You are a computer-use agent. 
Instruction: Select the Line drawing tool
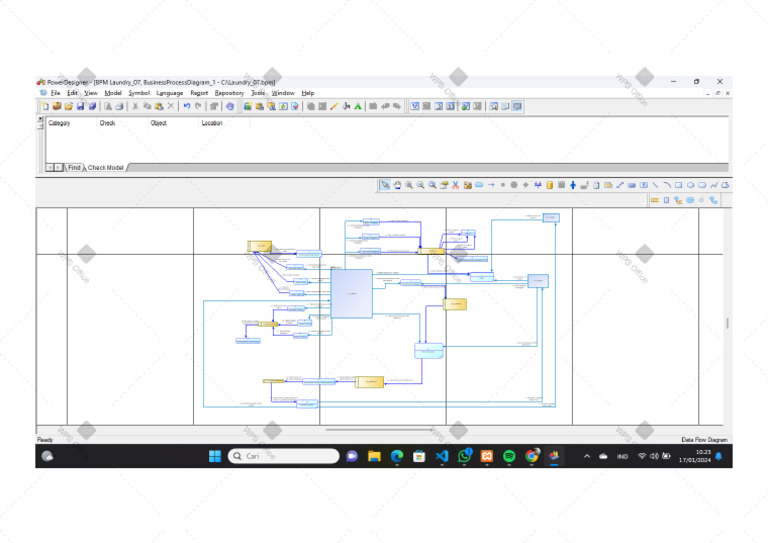point(655,185)
